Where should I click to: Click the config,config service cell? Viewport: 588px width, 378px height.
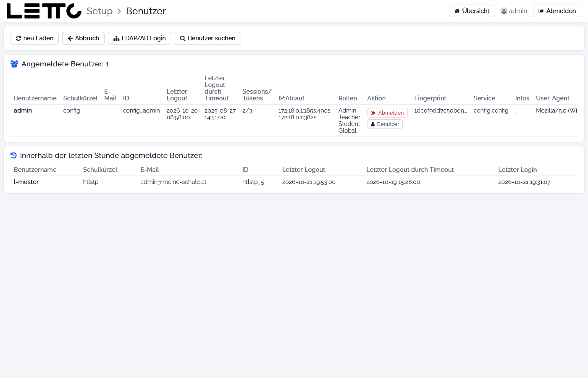[x=491, y=110]
